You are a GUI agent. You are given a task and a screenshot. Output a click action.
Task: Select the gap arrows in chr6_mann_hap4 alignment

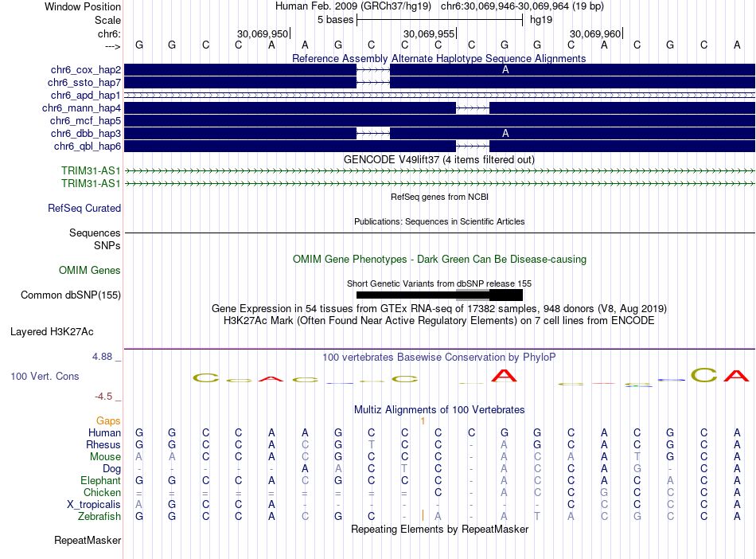[x=473, y=108]
